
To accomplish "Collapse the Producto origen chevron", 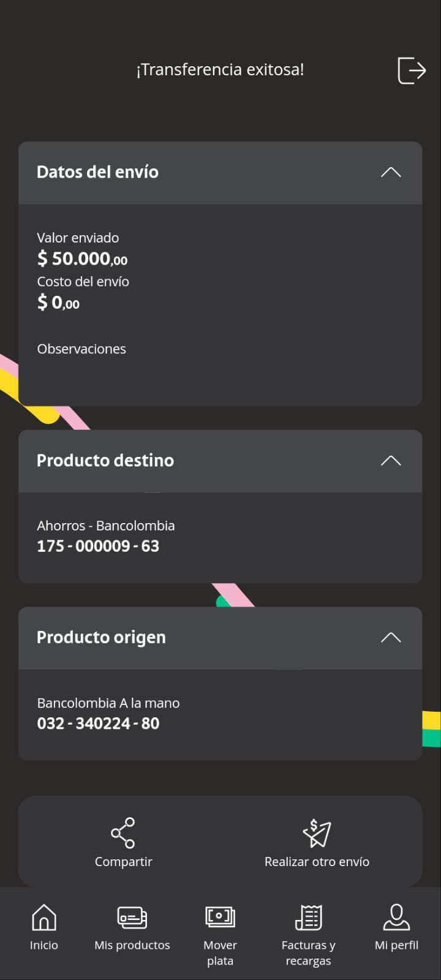I will (391, 638).
